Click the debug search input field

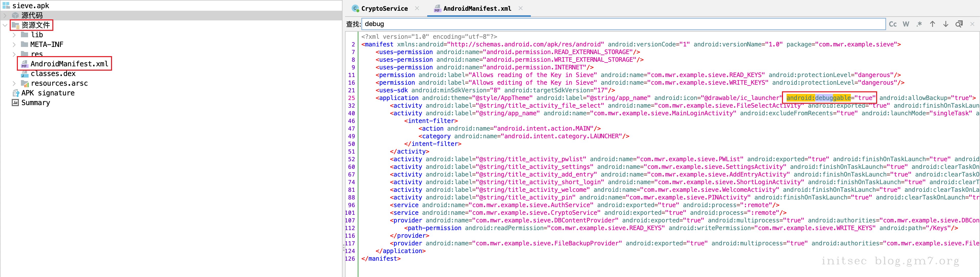pyautogui.click(x=623, y=24)
